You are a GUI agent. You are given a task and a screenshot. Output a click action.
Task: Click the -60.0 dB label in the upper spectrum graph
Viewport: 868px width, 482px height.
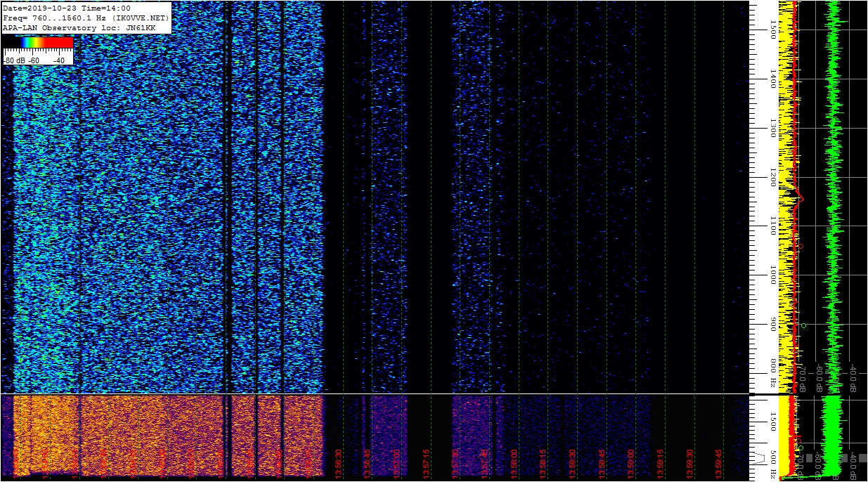819,377
